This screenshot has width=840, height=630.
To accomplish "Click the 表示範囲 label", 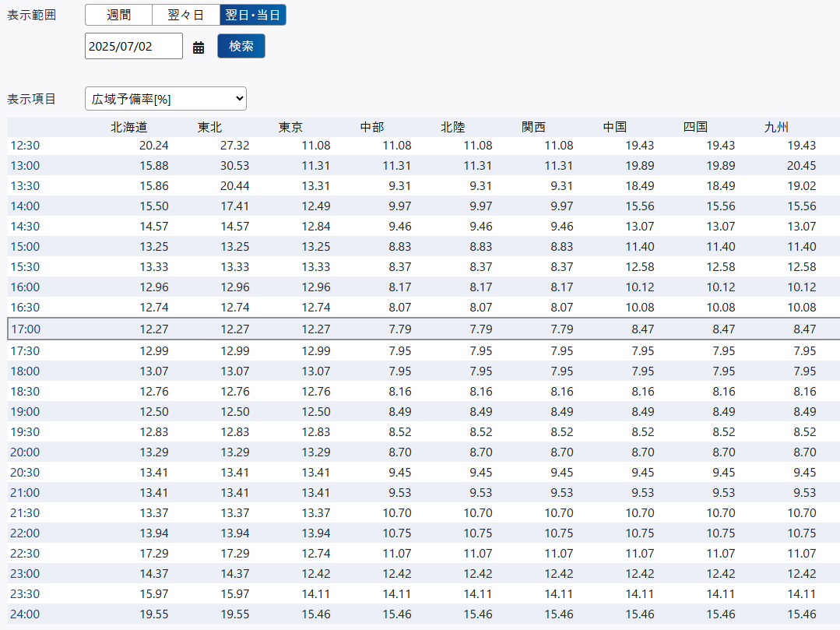I will pyautogui.click(x=31, y=15).
